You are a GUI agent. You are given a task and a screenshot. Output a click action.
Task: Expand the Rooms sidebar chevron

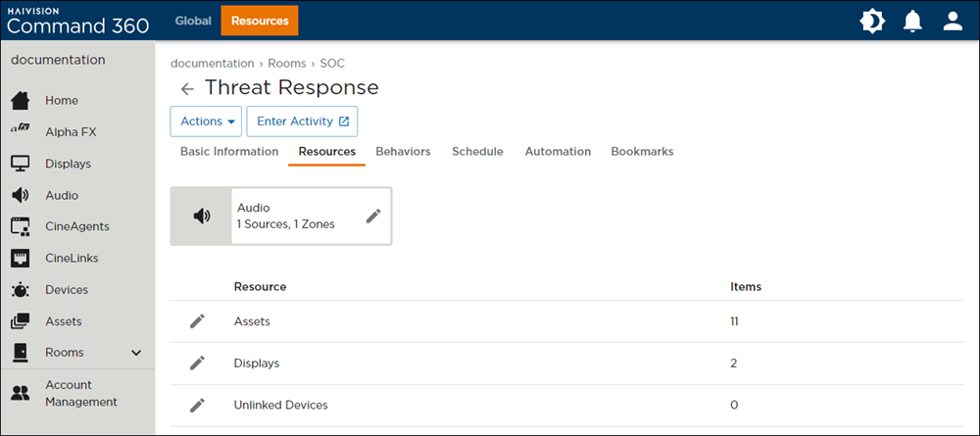click(x=136, y=353)
